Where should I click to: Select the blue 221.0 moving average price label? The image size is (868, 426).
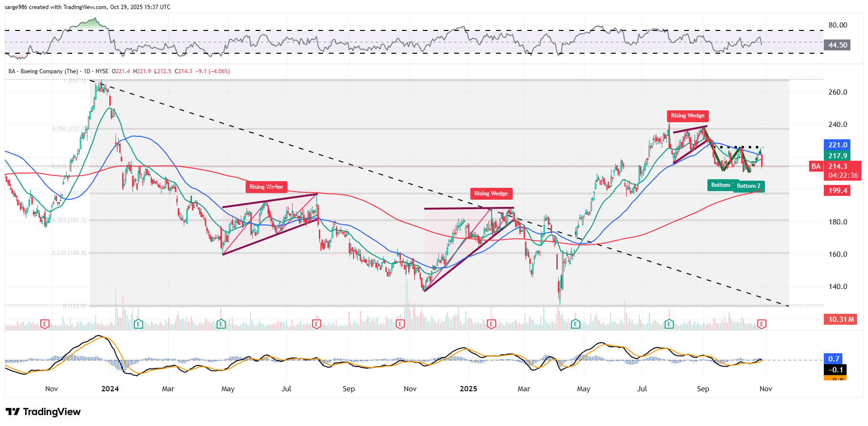pos(838,145)
